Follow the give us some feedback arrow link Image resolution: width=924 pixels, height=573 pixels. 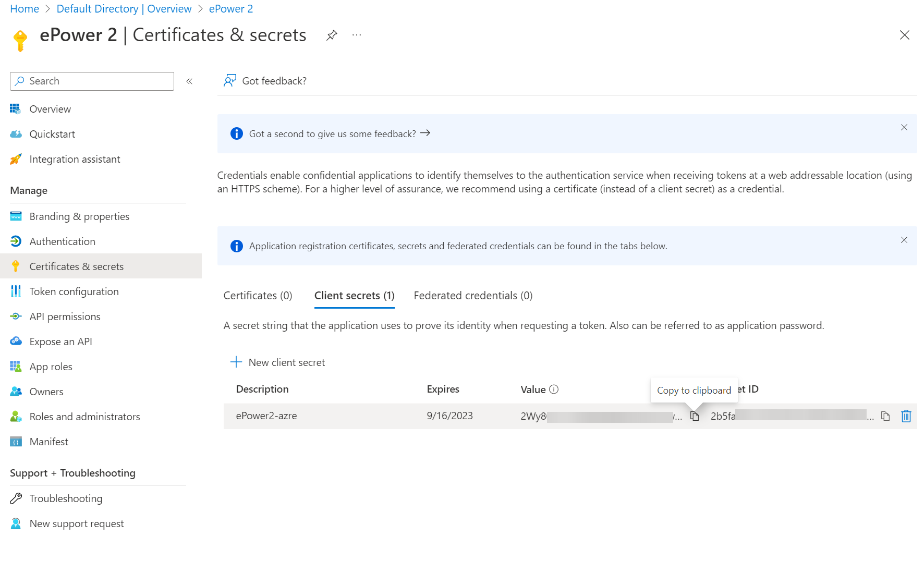point(425,133)
